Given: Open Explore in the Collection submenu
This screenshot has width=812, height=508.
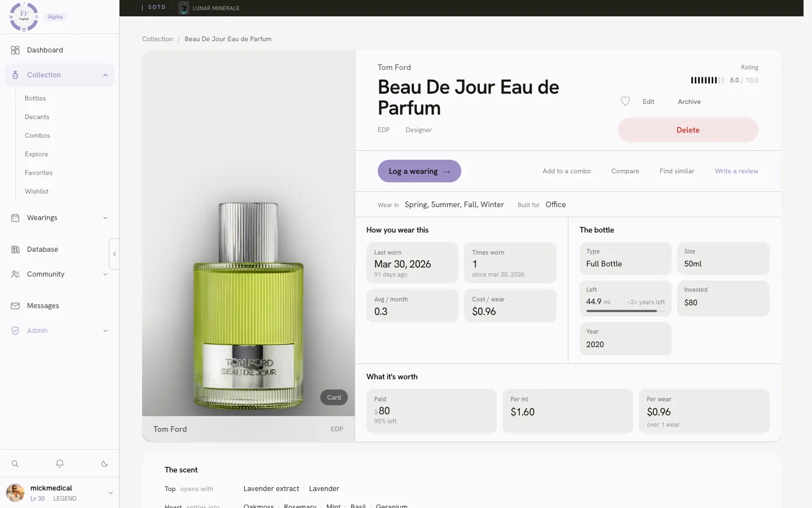Looking at the screenshot, I should [x=37, y=154].
